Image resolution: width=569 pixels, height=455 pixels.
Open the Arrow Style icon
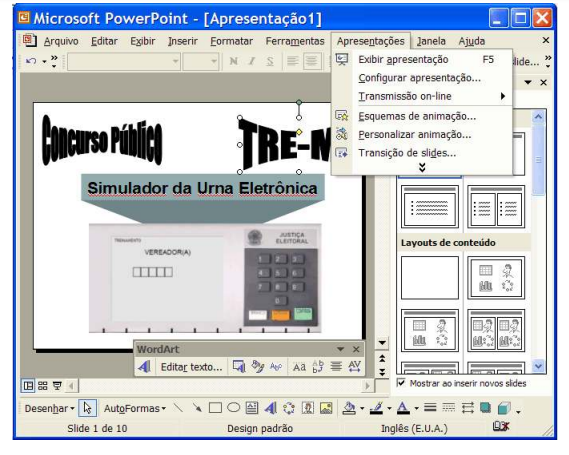click(x=467, y=408)
